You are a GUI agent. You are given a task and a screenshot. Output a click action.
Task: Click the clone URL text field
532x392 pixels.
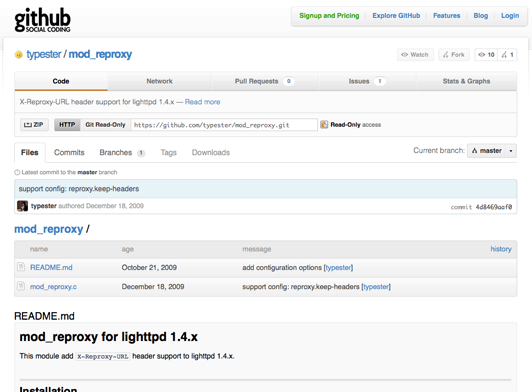pos(224,125)
